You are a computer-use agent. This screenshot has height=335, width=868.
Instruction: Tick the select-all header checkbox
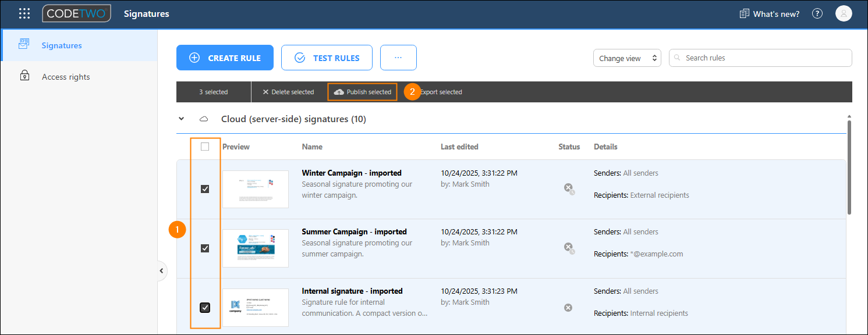(205, 147)
